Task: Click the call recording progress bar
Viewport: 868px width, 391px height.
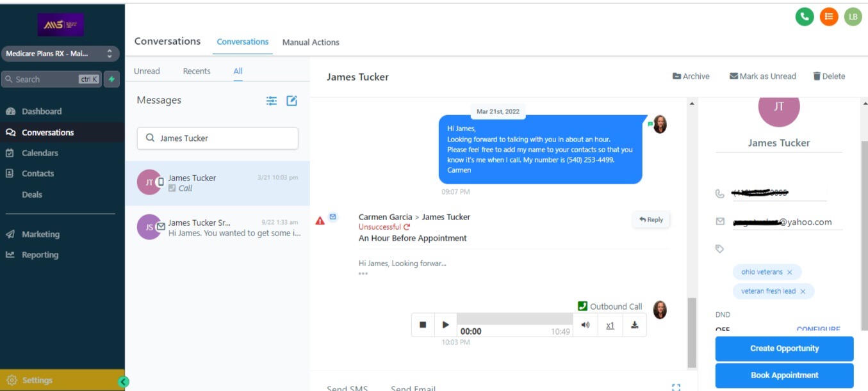Action: pyautogui.click(x=514, y=319)
